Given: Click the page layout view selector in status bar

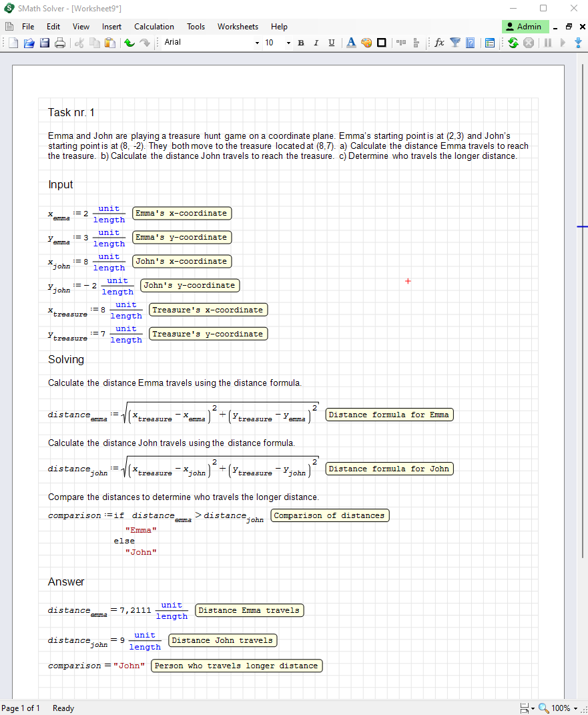Looking at the screenshot, I should [525, 708].
